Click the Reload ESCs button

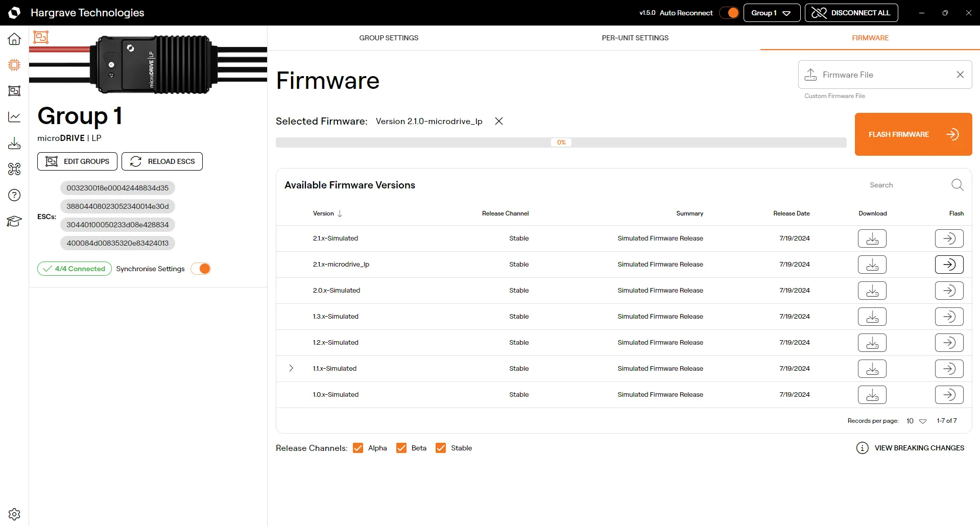click(x=162, y=161)
